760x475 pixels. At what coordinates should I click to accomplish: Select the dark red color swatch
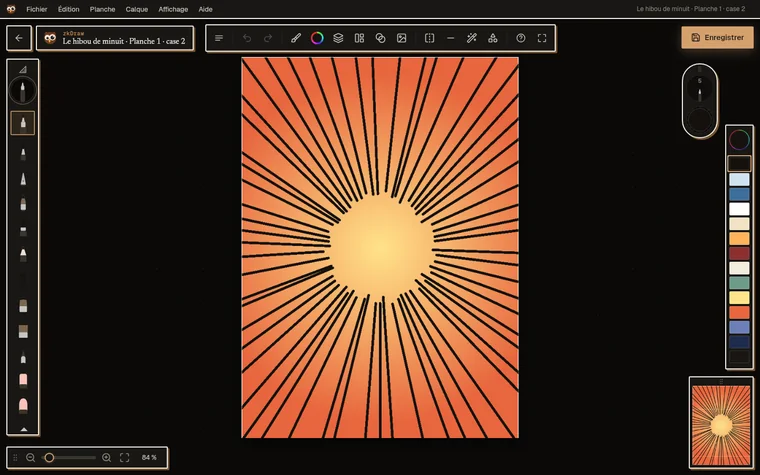click(x=739, y=253)
